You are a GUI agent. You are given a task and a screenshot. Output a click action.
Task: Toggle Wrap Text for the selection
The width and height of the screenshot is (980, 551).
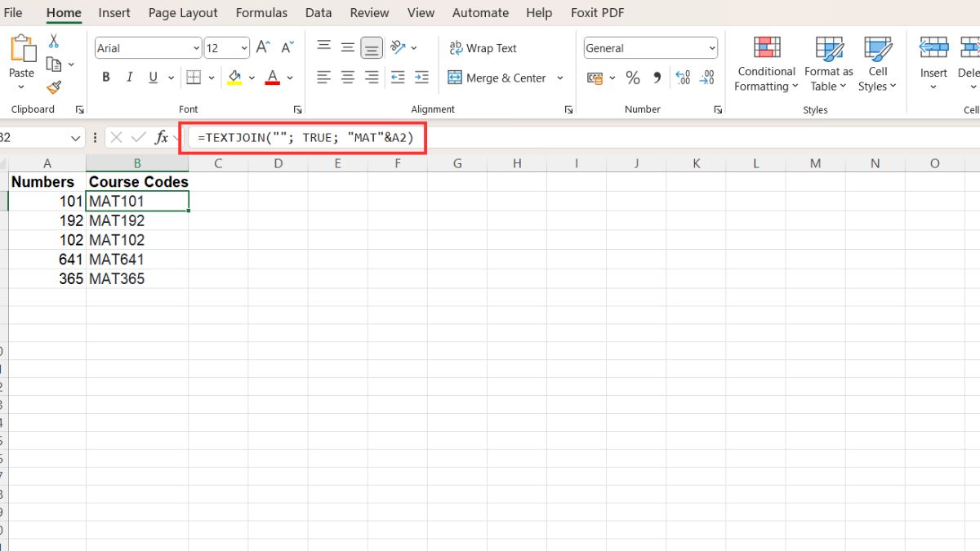483,47
